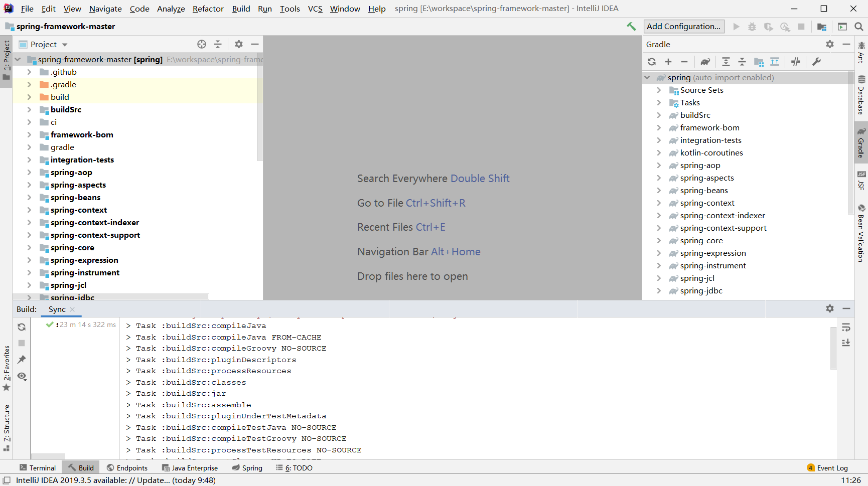Toggle Gradle offline mode icon

[796, 62]
